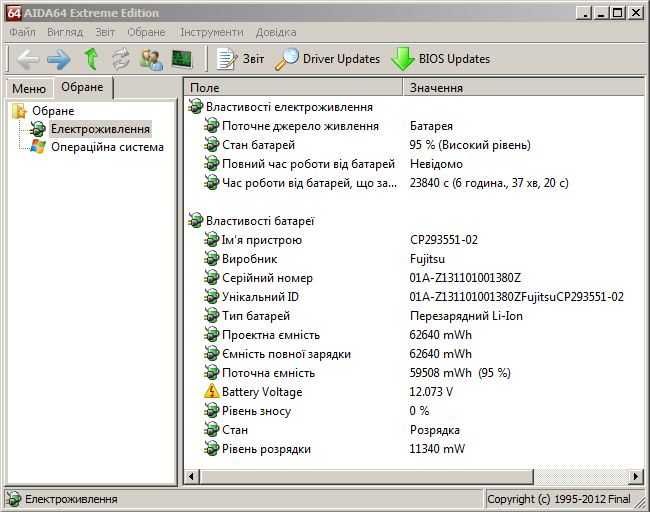
Task: Sort by the Поле column header
Action: point(293,87)
